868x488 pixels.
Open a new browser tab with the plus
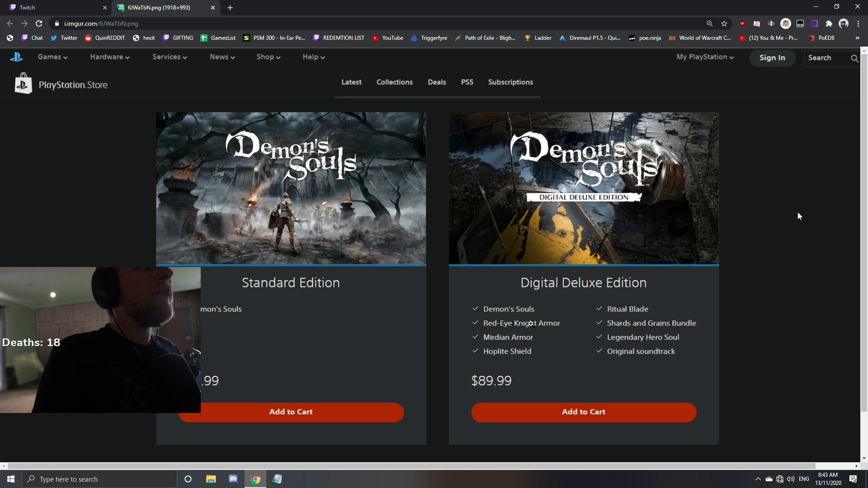click(x=230, y=8)
